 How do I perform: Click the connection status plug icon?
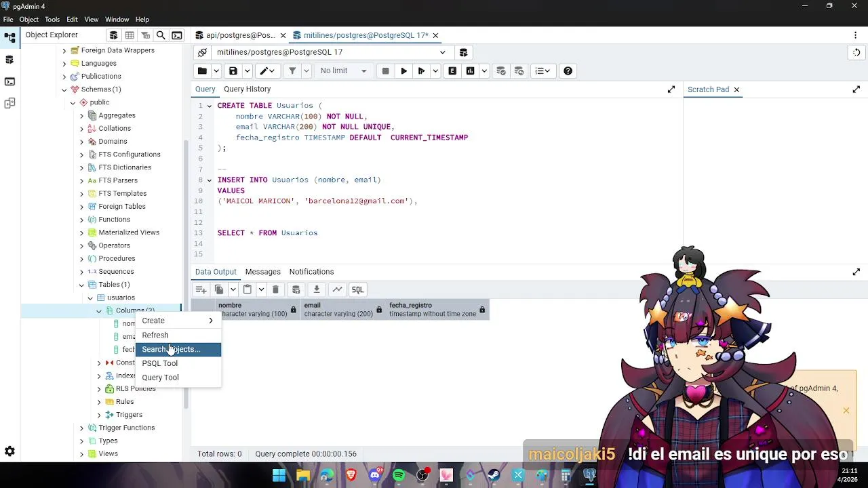[x=202, y=52]
